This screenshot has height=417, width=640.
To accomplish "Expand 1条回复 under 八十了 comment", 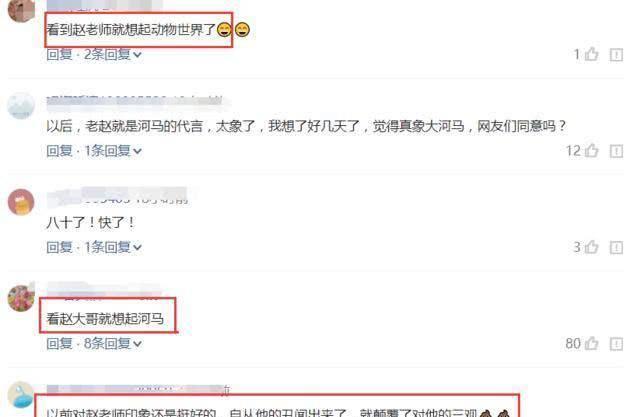I will 113,247.
